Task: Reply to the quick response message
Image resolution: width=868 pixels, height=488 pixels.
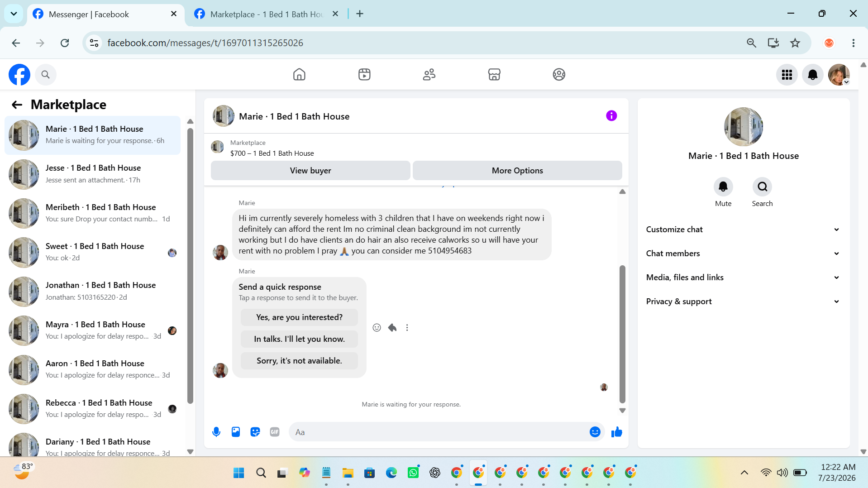Action: point(392,328)
